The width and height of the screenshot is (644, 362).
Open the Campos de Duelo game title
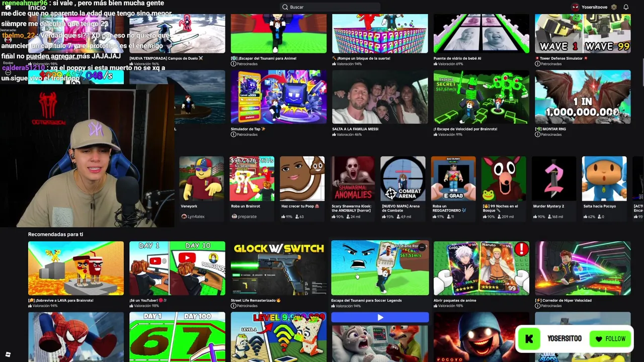pos(166,58)
